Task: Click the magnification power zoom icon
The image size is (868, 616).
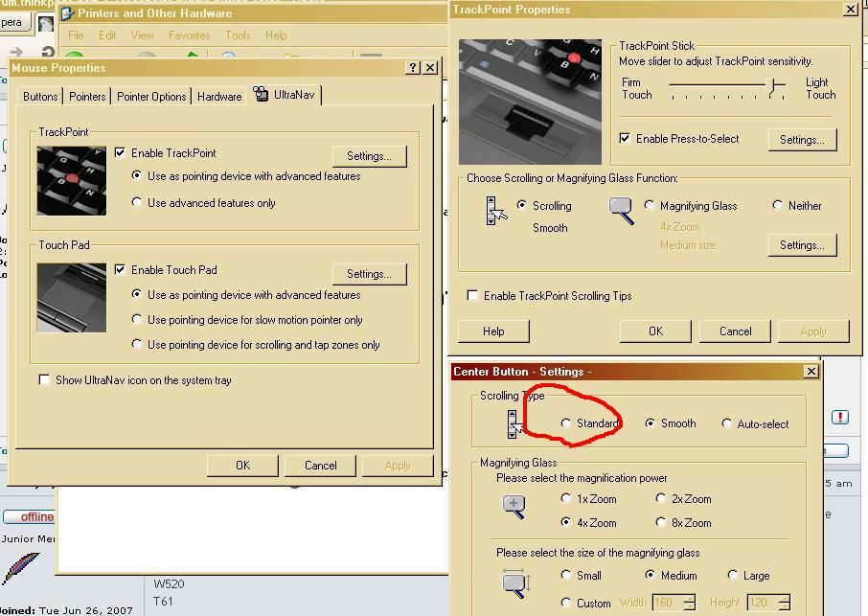Action: coord(514,507)
